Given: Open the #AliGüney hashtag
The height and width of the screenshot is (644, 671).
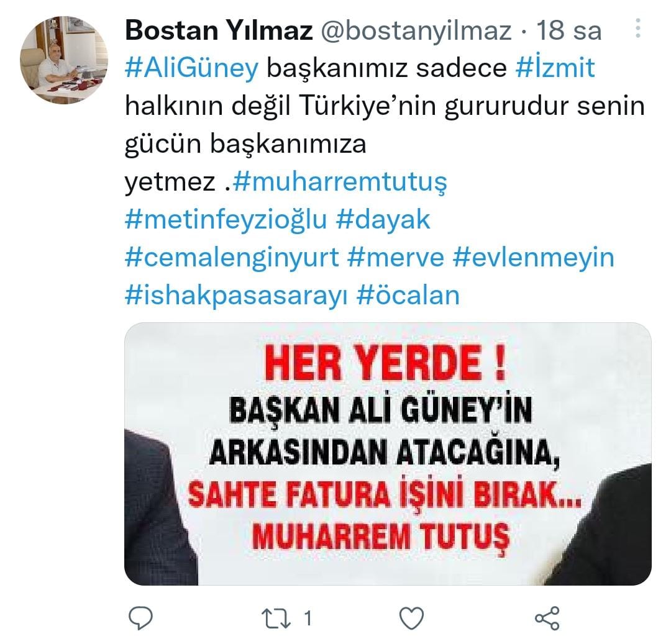Looking at the screenshot, I should pyautogui.click(x=192, y=68).
